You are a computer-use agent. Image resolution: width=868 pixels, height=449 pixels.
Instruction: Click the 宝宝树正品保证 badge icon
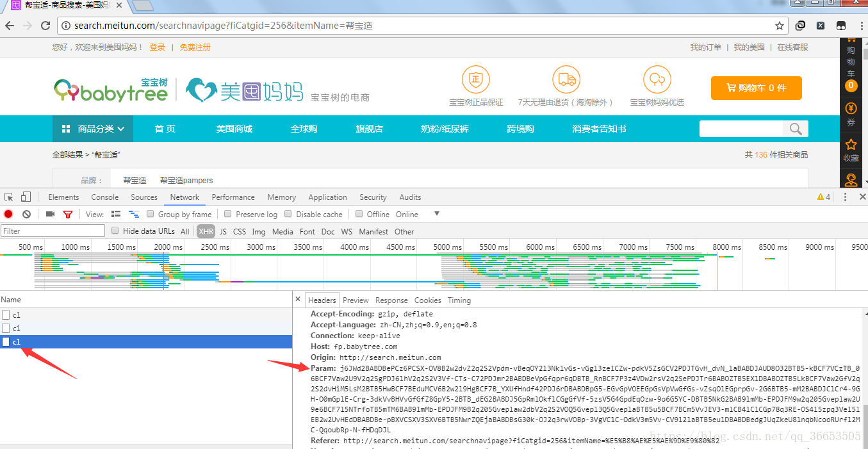coord(476,79)
